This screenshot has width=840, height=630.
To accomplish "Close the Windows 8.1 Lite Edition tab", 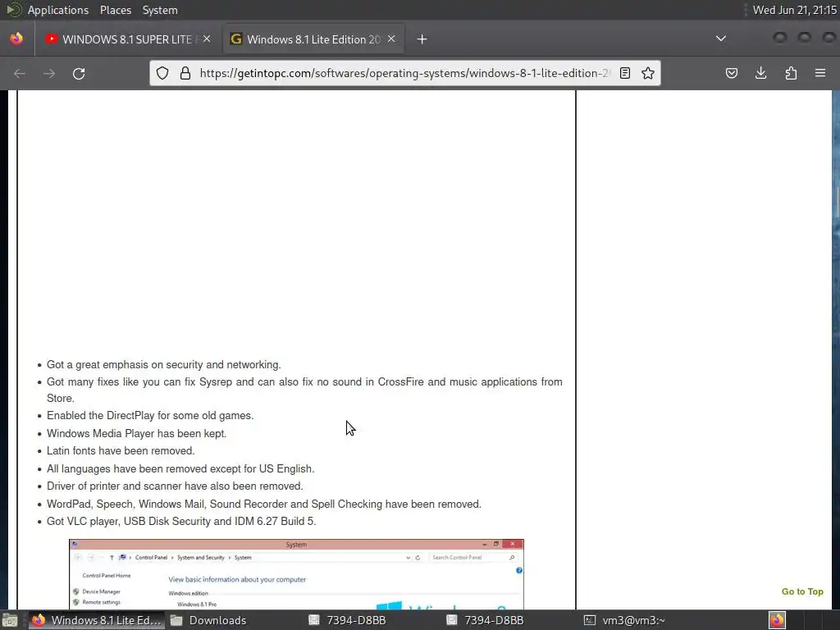I will coord(391,39).
